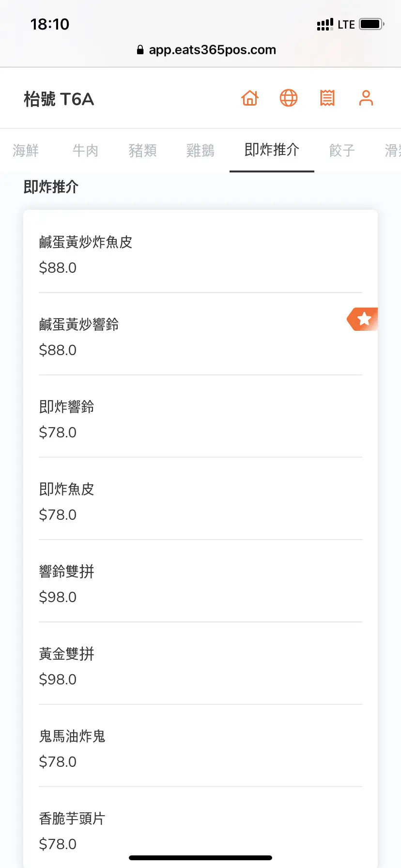Open language selection globe icon
This screenshot has width=401, height=868.
tap(289, 98)
